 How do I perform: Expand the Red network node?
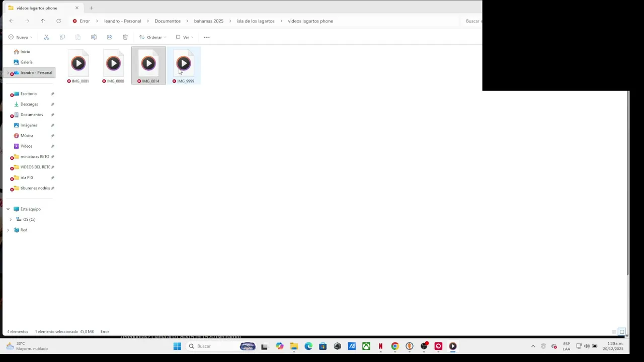coord(8,230)
